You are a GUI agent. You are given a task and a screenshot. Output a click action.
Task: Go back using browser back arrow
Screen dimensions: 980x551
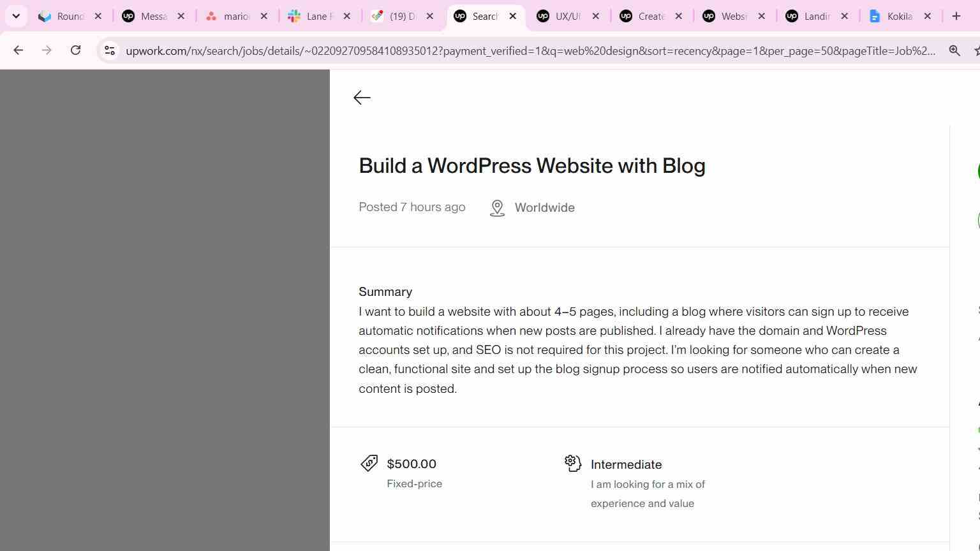pos(18,50)
